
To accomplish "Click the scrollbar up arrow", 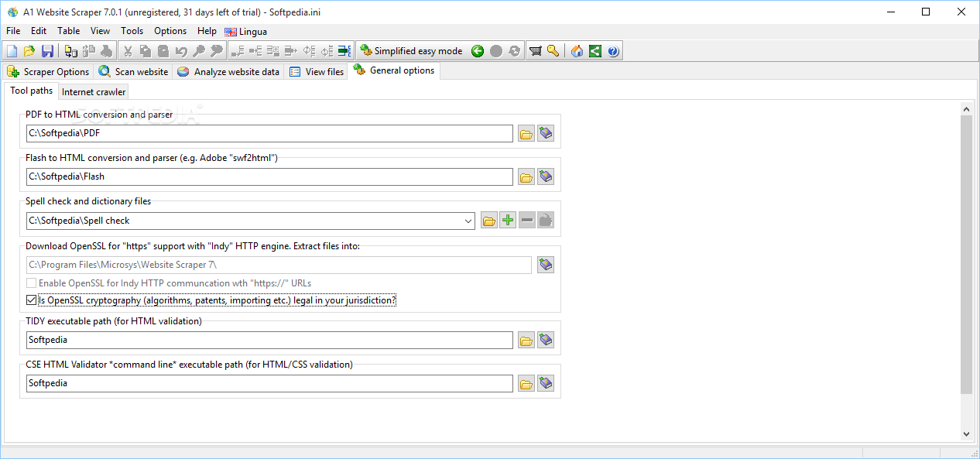I will 966,110.
